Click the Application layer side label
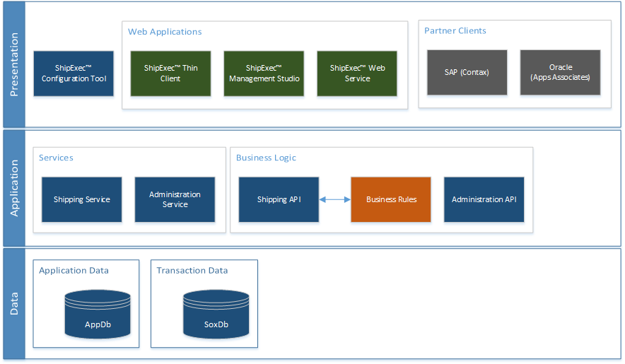The height and width of the screenshot is (364, 625). pyautogui.click(x=14, y=188)
